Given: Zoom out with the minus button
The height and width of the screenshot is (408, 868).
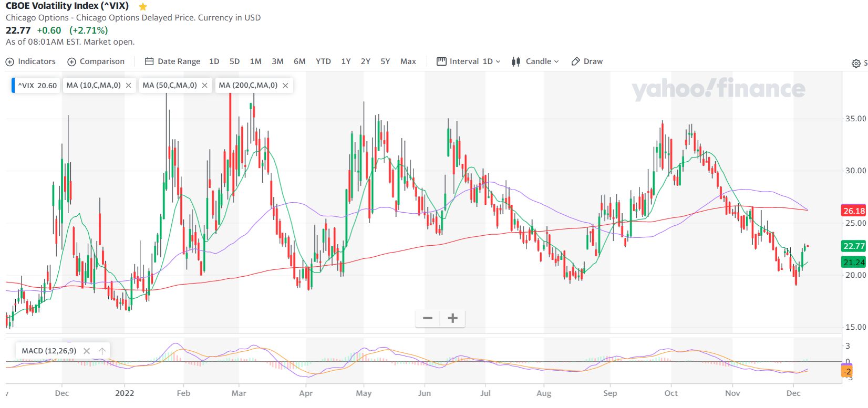Looking at the screenshot, I should click(x=428, y=318).
